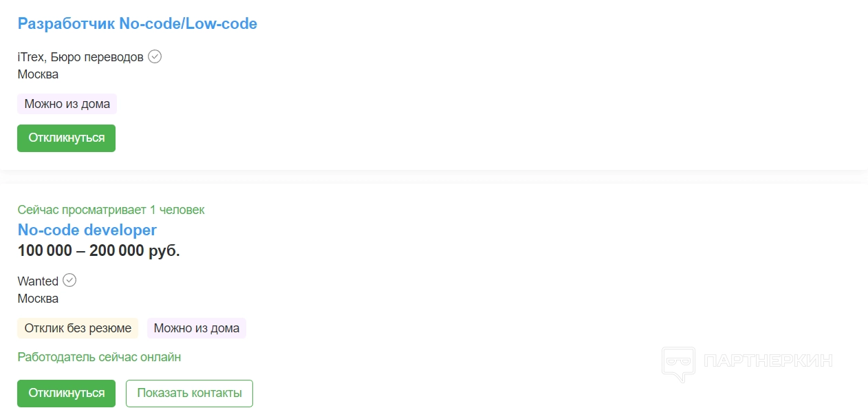Select 'Можно из дома' tag in Wanted vacancy
868x419 pixels.
tap(197, 328)
